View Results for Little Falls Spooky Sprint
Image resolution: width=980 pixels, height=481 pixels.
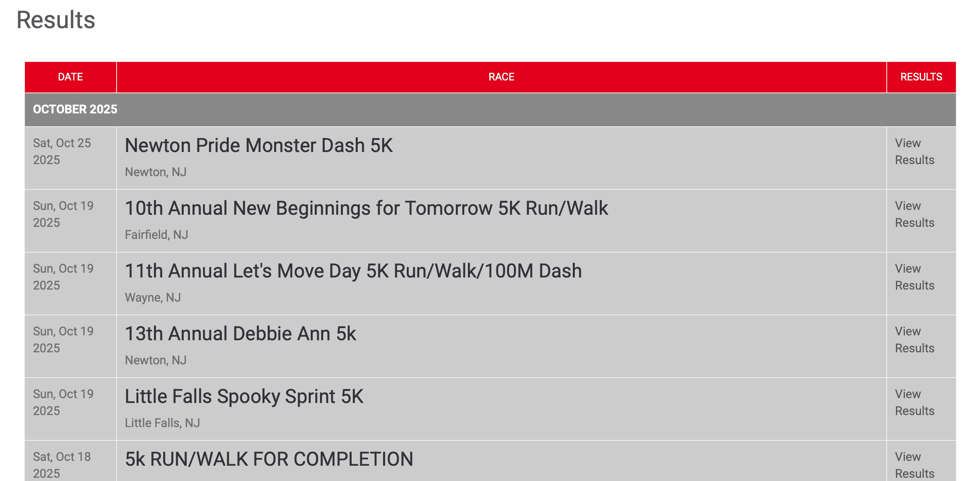point(914,403)
